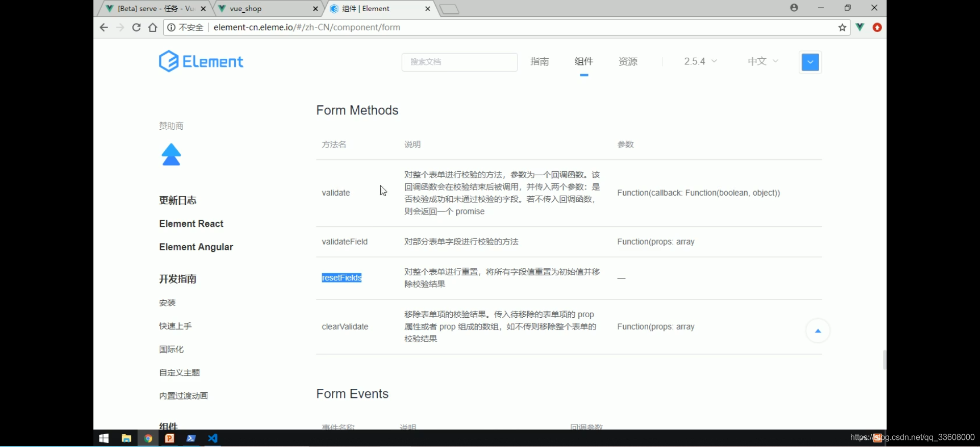This screenshot has width=980, height=447.
Task: Open 安装 in the sidebar
Action: (x=167, y=303)
